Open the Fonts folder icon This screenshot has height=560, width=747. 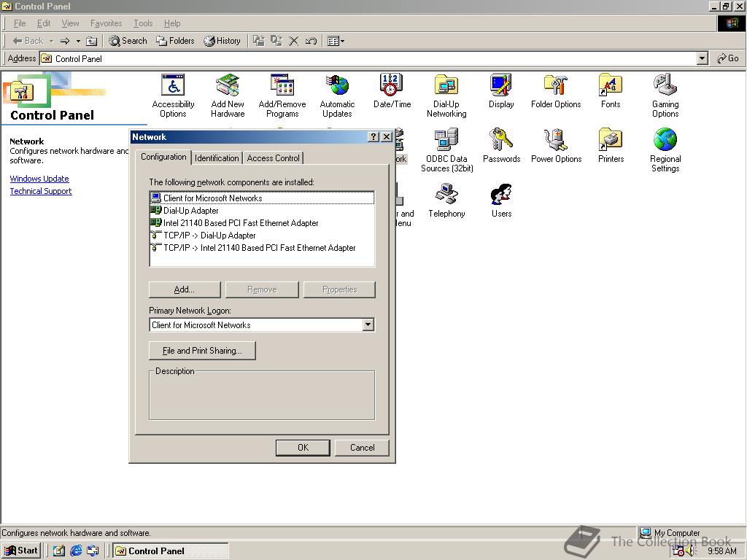pyautogui.click(x=611, y=91)
